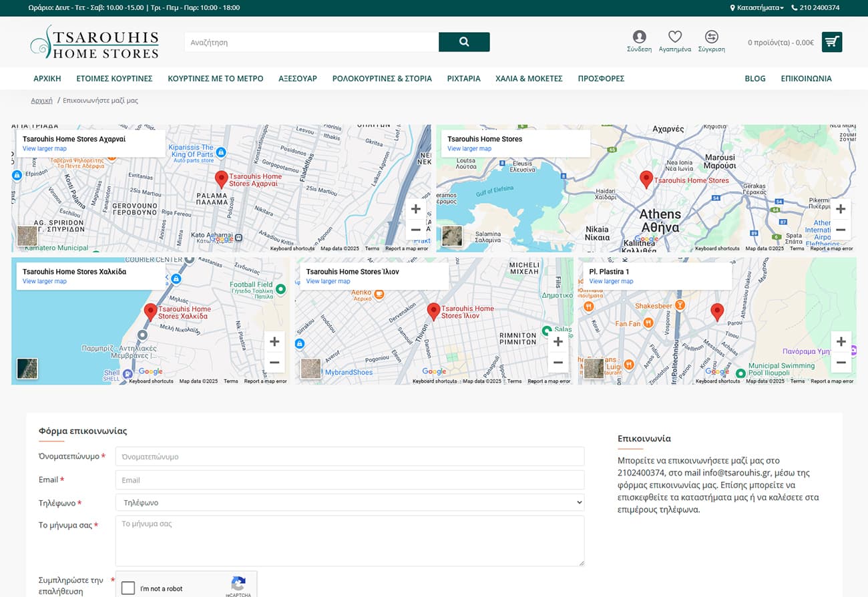This screenshot has height=597, width=868.
Task: Focus the Το μήνυμα σας textarea
Action: [x=350, y=541]
